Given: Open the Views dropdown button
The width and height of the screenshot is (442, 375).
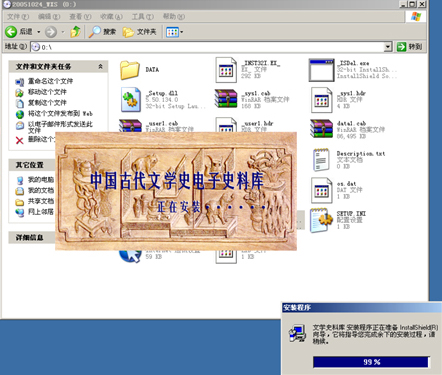Looking at the screenshot, I should [175, 32].
